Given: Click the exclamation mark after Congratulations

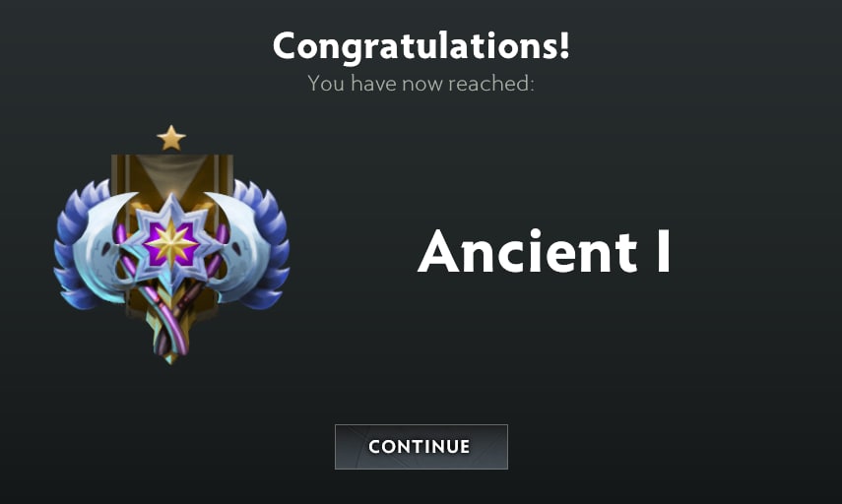Looking at the screenshot, I should coord(563,45).
